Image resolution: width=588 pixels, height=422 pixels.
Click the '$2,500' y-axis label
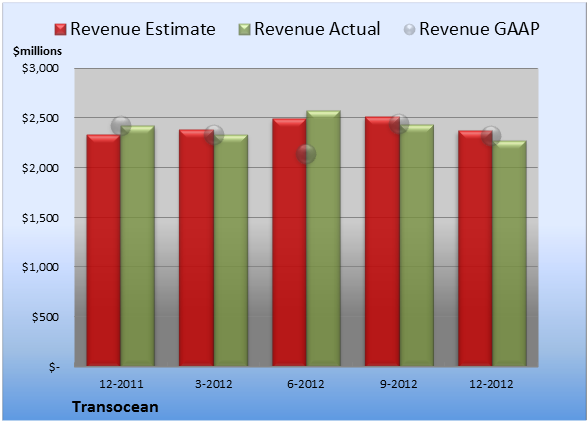click(40, 118)
